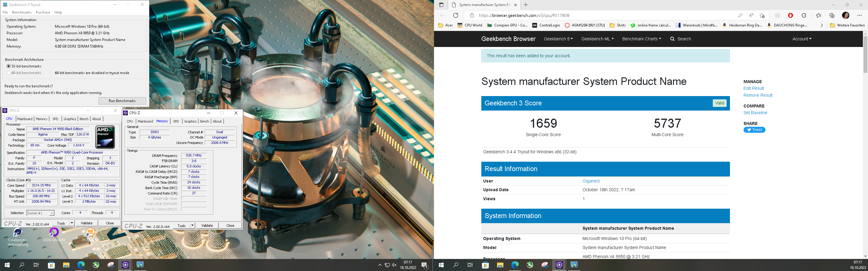868x271 pixels.
Task: Open the CentralLogin bookmark
Action: [546, 25]
